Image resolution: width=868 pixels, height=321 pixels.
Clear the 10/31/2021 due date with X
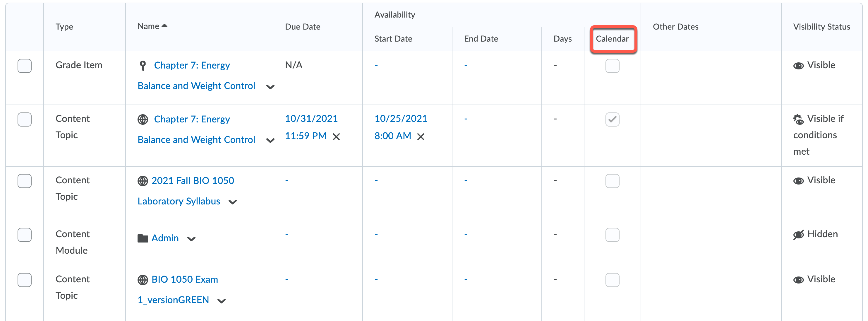coord(336,136)
